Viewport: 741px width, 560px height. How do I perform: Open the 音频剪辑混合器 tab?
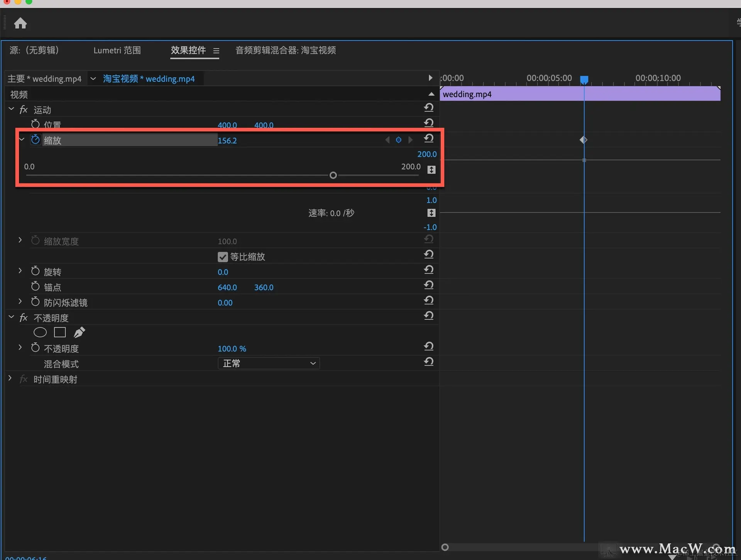pyautogui.click(x=285, y=51)
